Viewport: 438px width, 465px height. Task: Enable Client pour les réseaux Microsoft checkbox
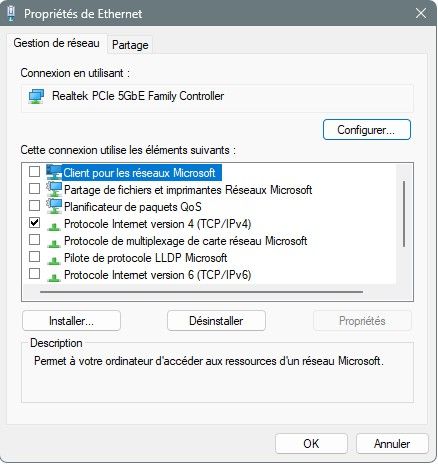[34, 172]
